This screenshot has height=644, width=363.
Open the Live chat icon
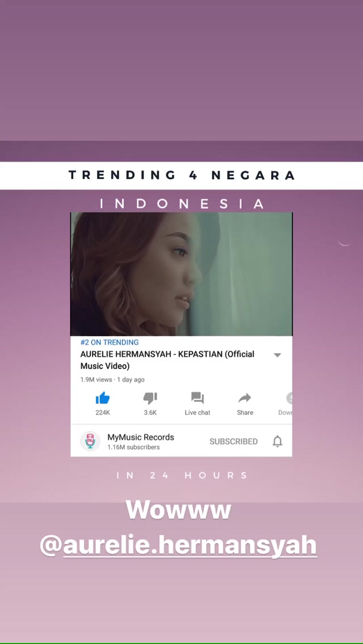tap(197, 398)
